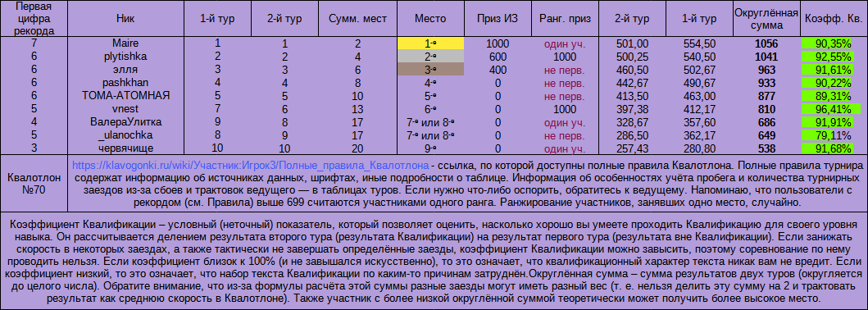868x310 pixels.
Task: Click the rounded sum "933"
Action: pyautogui.click(x=766, y=83)
